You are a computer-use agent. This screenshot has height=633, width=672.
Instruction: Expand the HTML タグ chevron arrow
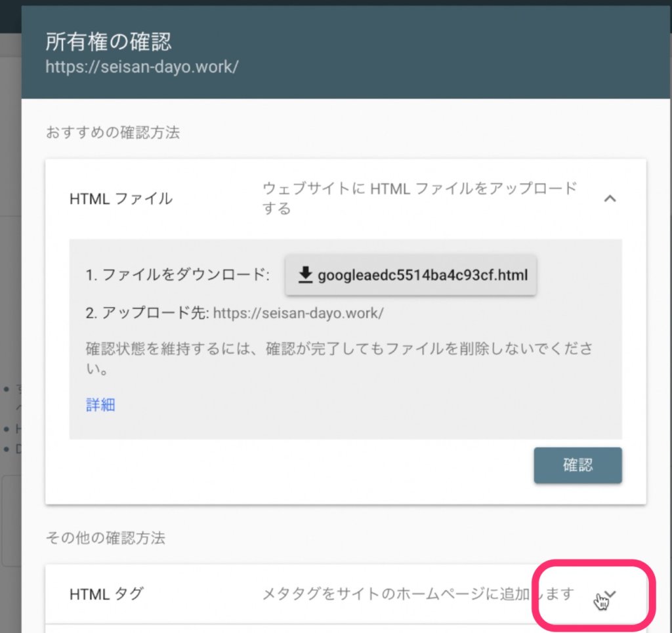tap(611, 594)
